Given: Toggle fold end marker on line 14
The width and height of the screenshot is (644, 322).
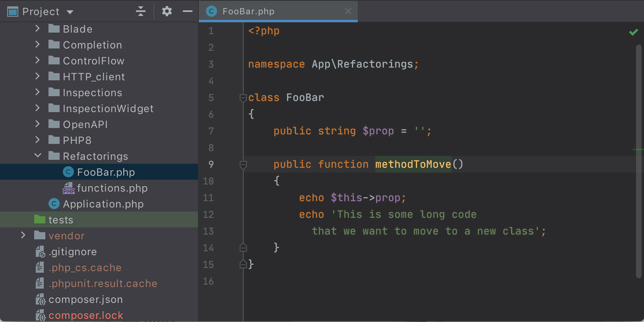Looking at the screenshot, I should click(243, 248).
